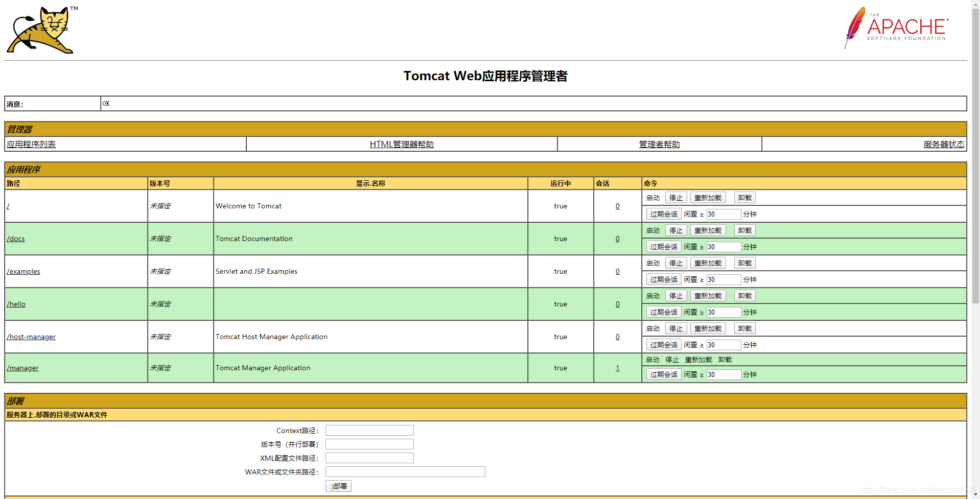Expire sessions for /hello (过期会话)

(664, 312)
